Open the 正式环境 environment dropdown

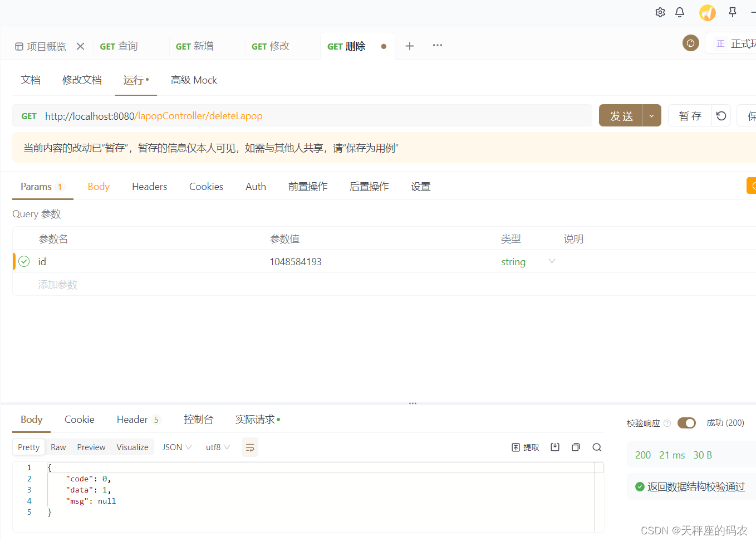pyautogui.click(x=732, y=43)
